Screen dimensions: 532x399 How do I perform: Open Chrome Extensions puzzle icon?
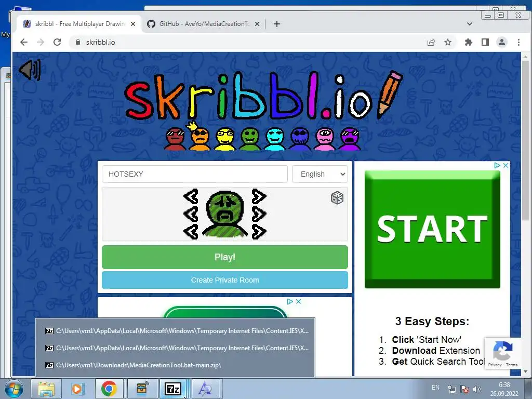point(469,42)
